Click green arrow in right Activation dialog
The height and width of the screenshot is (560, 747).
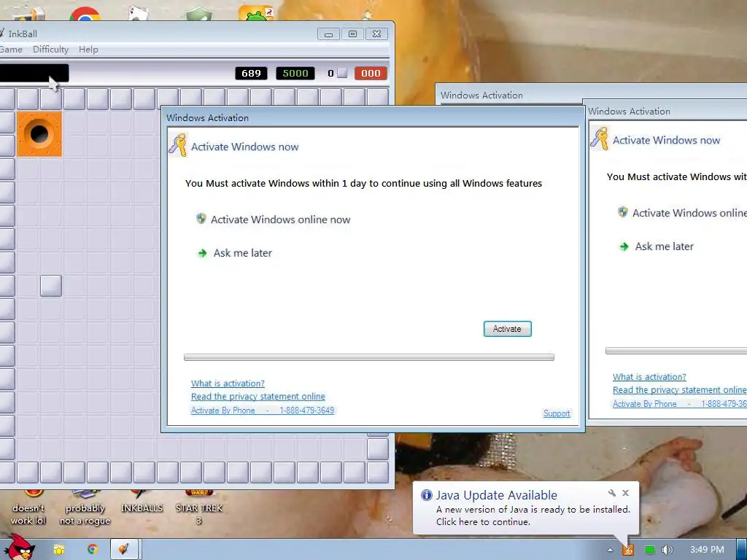coord(624,246)
